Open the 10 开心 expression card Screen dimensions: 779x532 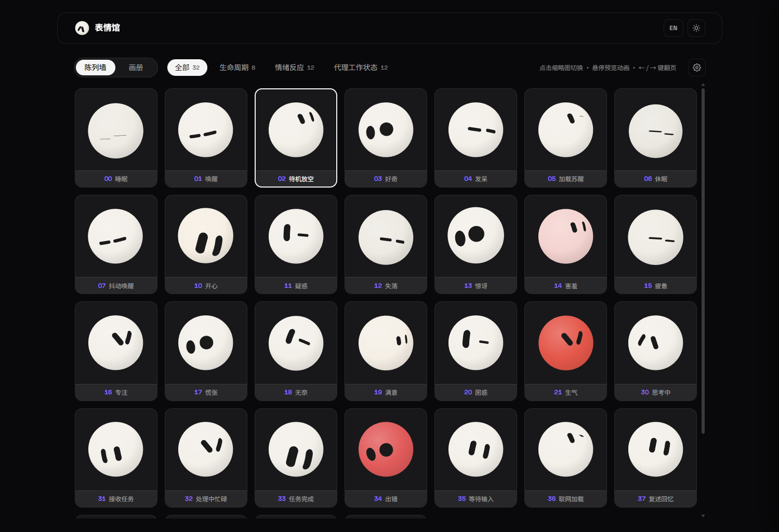pos(206,245)
